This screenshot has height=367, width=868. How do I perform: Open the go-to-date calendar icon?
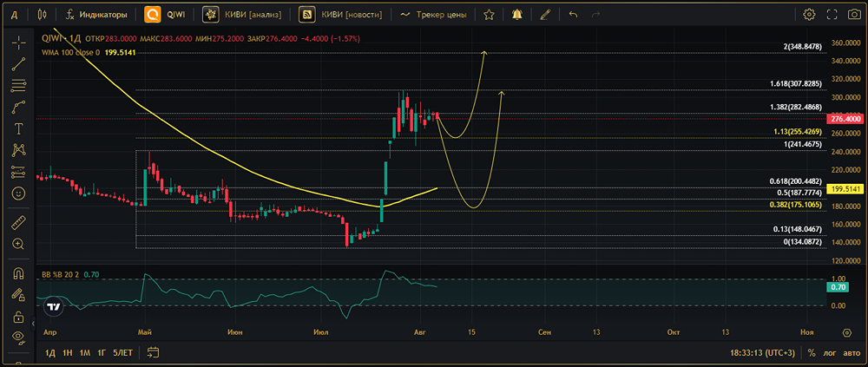(154, 352)
